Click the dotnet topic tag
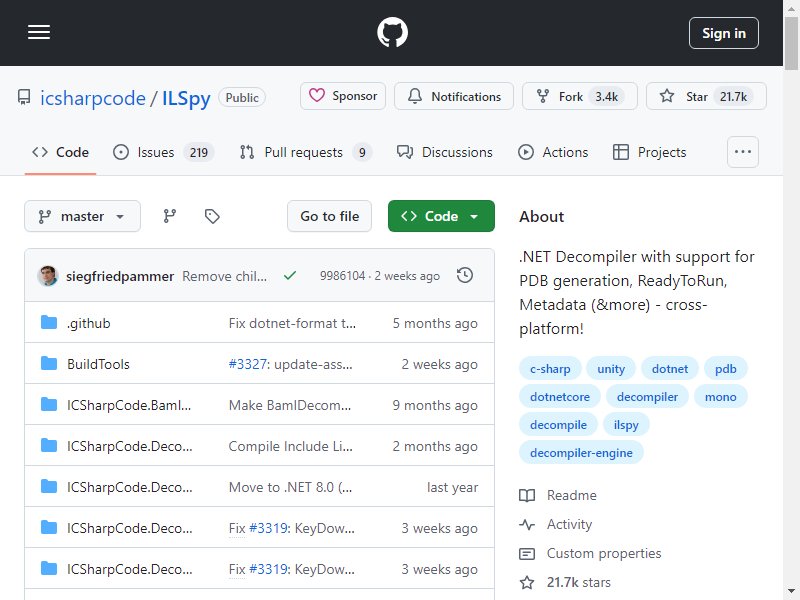The image size is (800, 600). click(x=669, y=368)
